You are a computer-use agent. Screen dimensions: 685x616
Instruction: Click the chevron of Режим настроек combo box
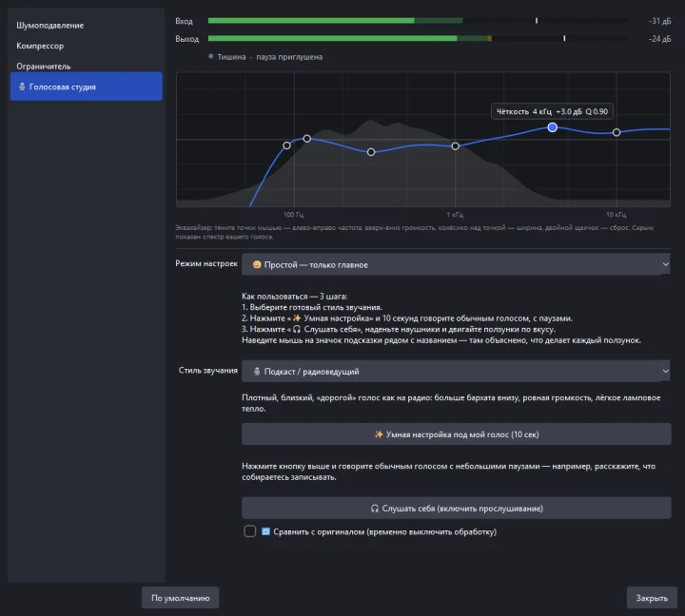(665, 264)
